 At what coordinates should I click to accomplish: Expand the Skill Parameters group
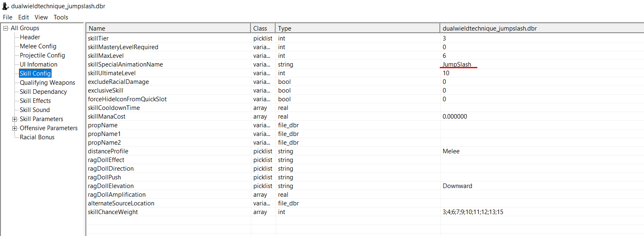pos(15,119)
